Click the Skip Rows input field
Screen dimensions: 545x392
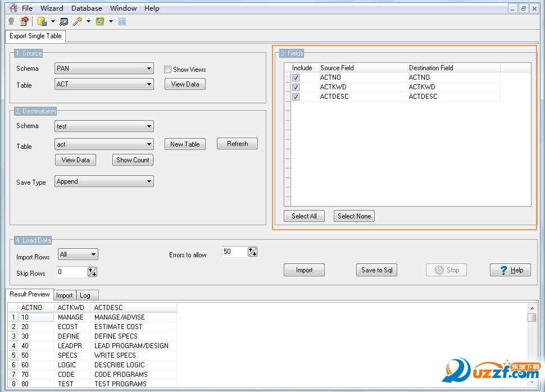(72, 272)
